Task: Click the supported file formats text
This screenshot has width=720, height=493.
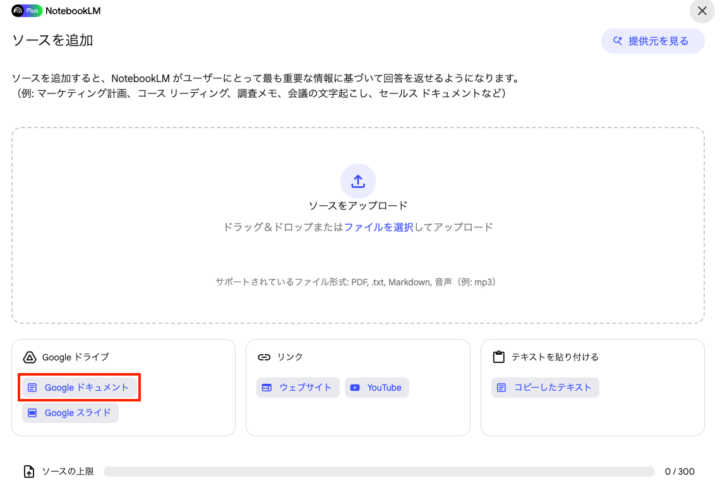Action: (356, 282)
